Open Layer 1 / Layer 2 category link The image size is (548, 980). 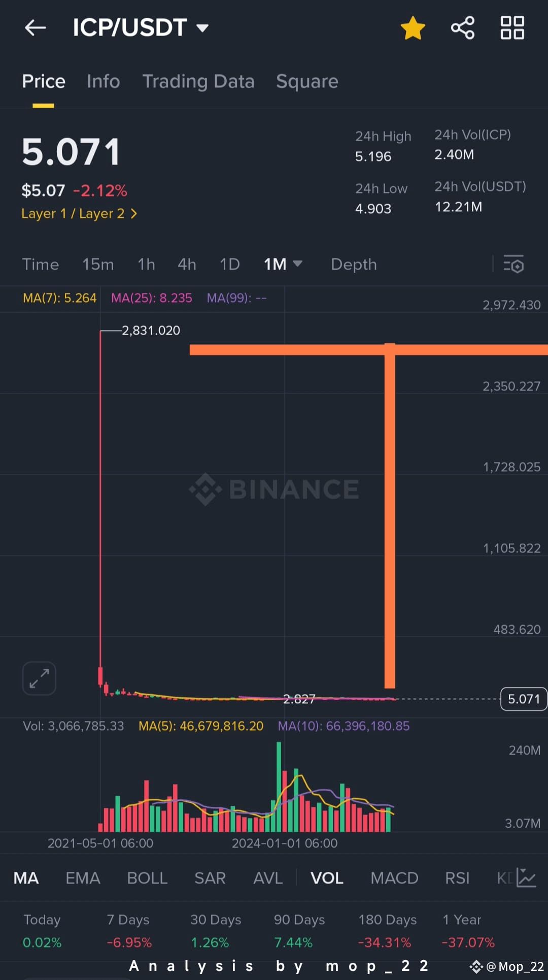[x=79, y=214]
